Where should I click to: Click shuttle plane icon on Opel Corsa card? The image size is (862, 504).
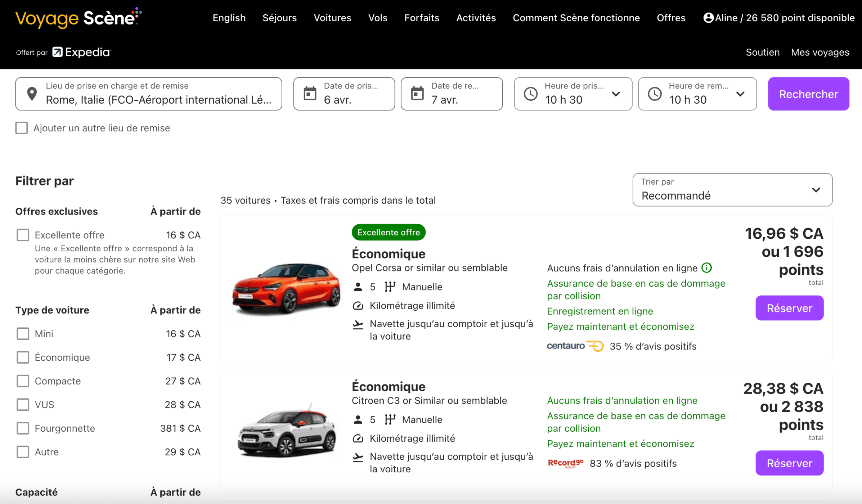tap(358, 324)
